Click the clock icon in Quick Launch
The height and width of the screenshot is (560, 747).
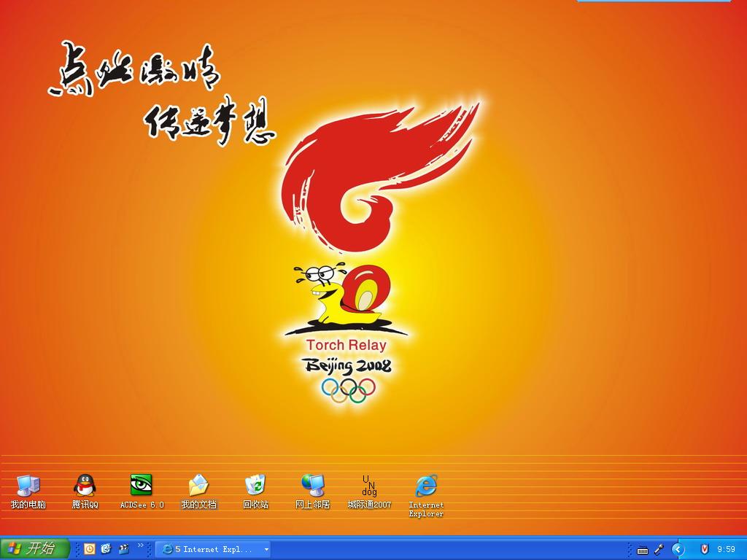click(x=90, y=549)
